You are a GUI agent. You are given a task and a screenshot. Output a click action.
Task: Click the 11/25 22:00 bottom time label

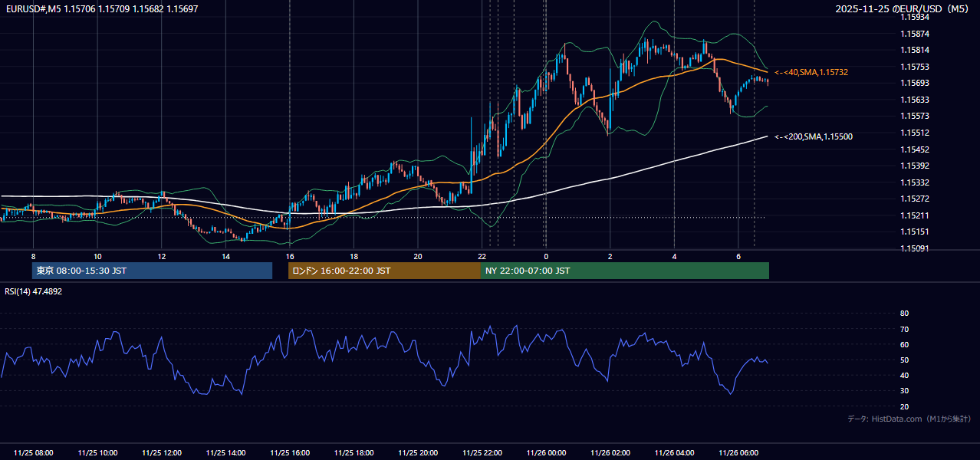tap(482, 453)
